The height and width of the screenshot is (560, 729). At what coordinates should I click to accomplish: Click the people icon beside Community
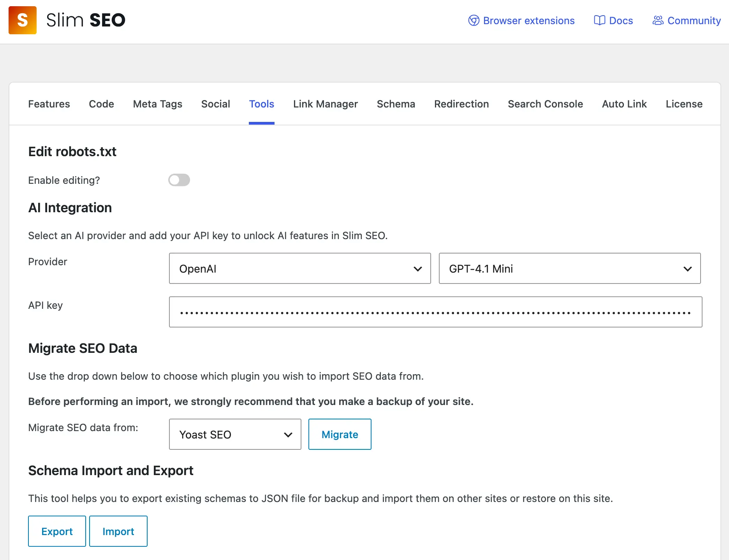pos(657,20)
